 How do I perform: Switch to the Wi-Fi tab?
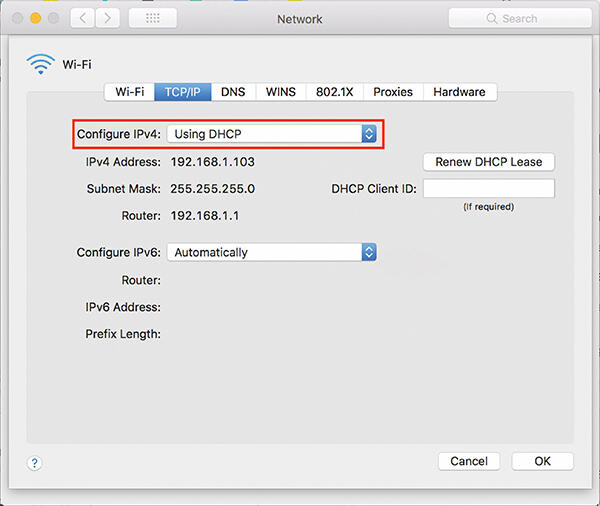[129, 92]
